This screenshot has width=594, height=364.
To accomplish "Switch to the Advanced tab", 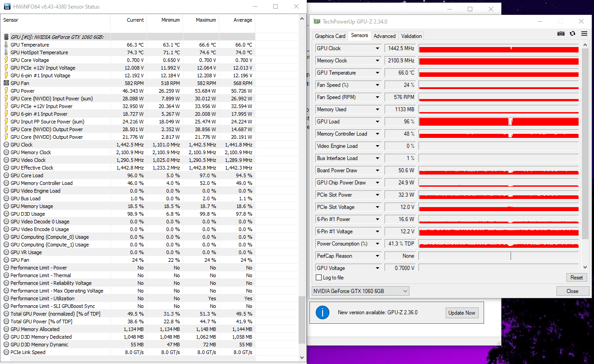I will coord(385,36).
